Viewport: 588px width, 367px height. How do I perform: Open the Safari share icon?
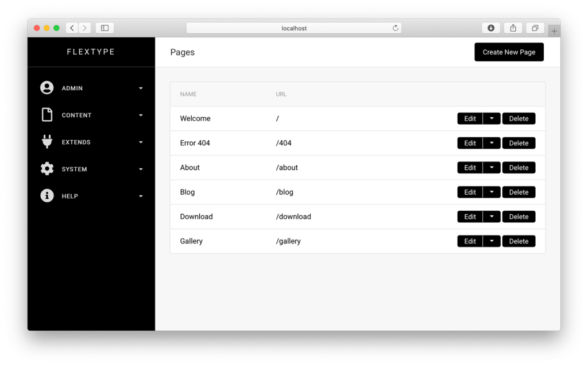513,28
